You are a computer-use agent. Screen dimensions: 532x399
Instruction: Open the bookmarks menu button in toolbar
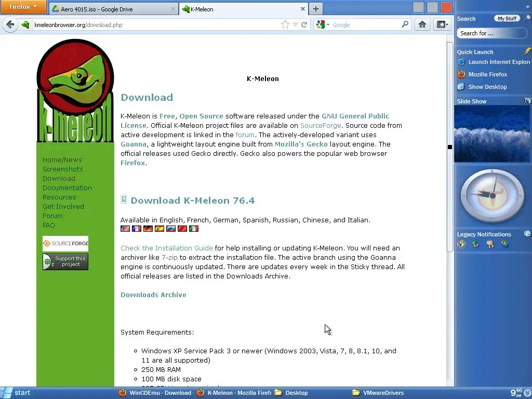442,24
